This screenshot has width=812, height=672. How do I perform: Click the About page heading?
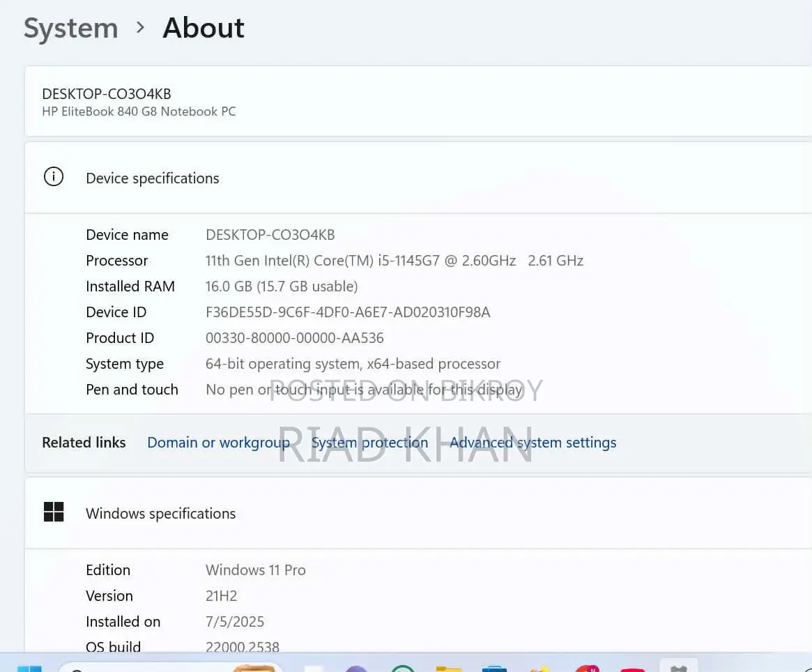pos(204,28)
